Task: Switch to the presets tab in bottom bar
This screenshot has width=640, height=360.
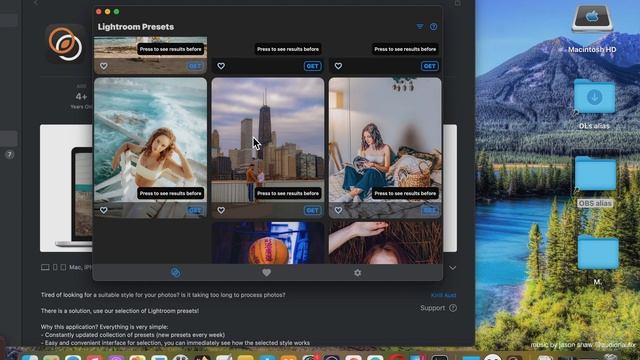Action: point(176,272)
